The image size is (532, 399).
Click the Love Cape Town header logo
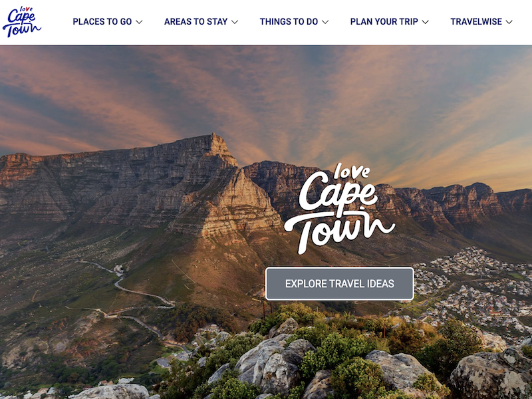(22, 21)
